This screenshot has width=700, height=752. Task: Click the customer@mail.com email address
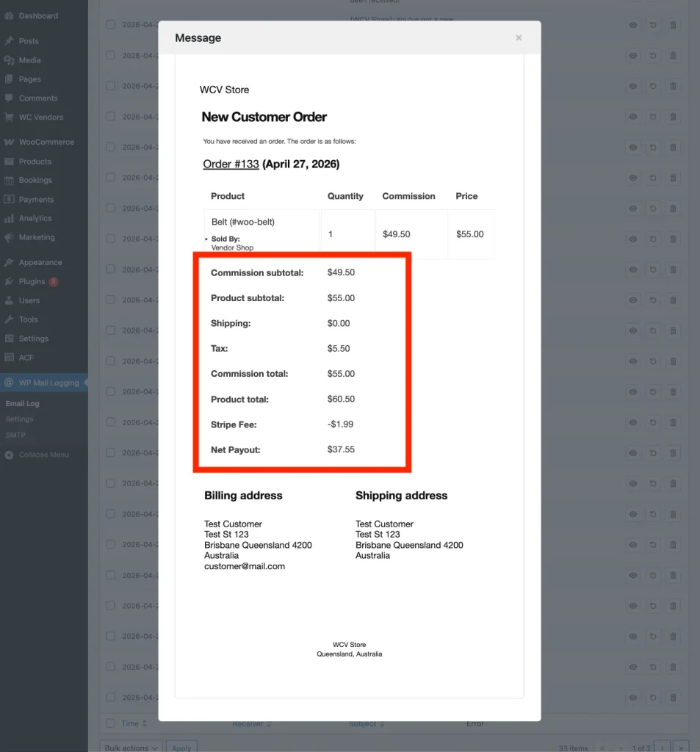[245, 566]
